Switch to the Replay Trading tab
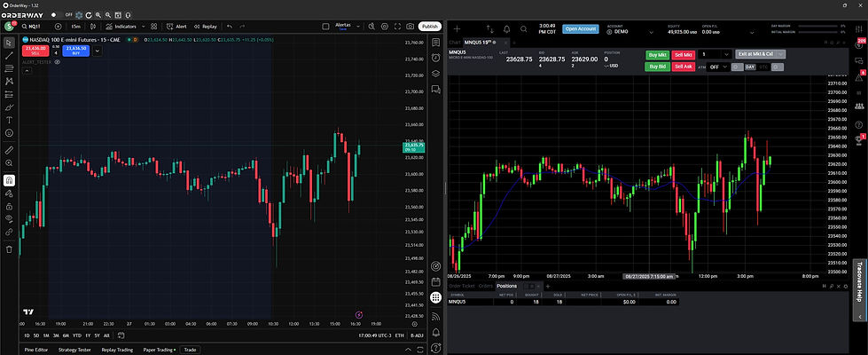This screenshot has width=868, height=355. (x=117, y=350)
